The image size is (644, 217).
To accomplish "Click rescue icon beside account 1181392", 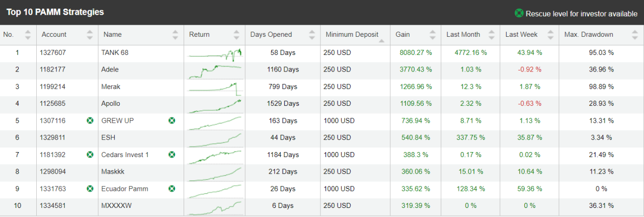I will [90, 155].
